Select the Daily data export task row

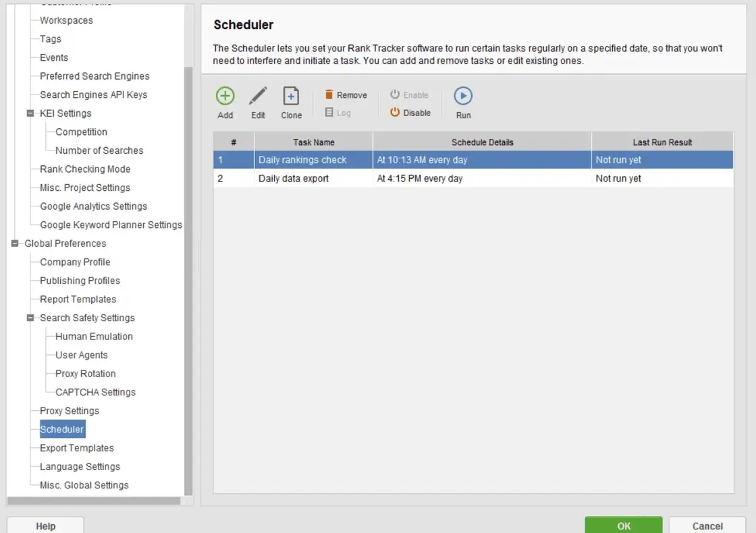pyautogui.click(x=473, y=178)
